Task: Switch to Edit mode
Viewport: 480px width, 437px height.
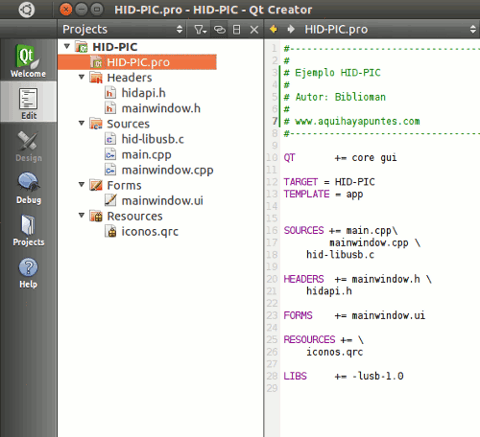Action: tap(28, 102)
